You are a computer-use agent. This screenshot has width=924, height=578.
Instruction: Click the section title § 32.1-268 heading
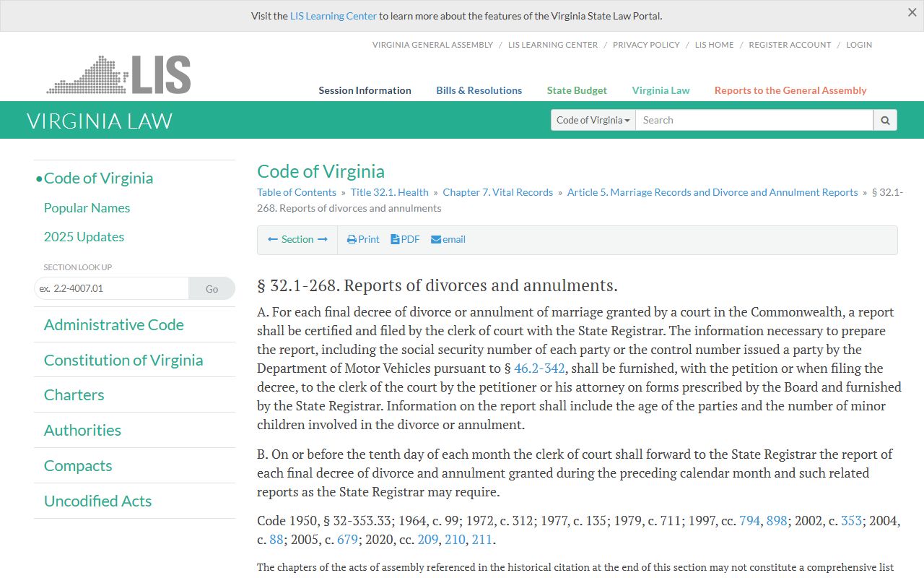(437, 285)
